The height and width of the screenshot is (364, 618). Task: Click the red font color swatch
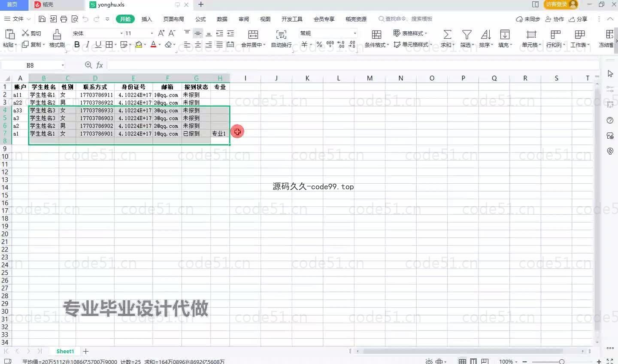tap(153, 44)
